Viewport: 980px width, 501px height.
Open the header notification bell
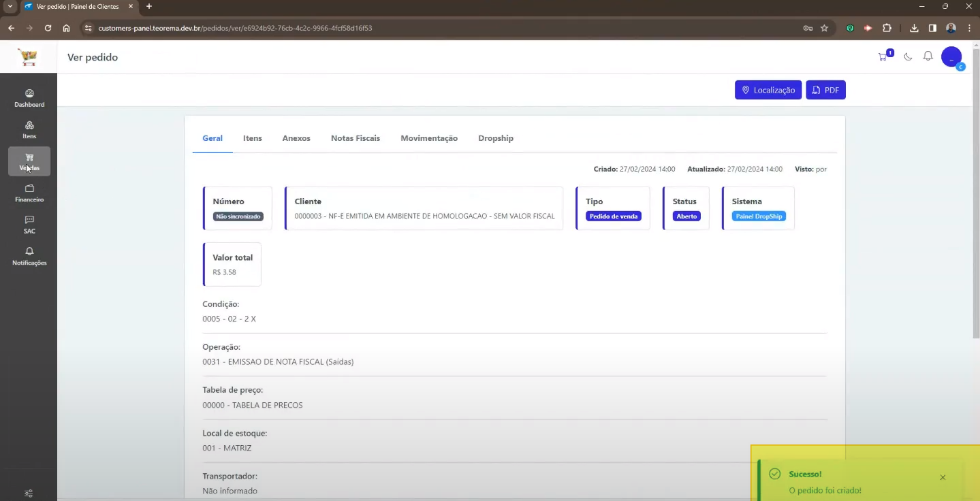click(x=928, y=56)
